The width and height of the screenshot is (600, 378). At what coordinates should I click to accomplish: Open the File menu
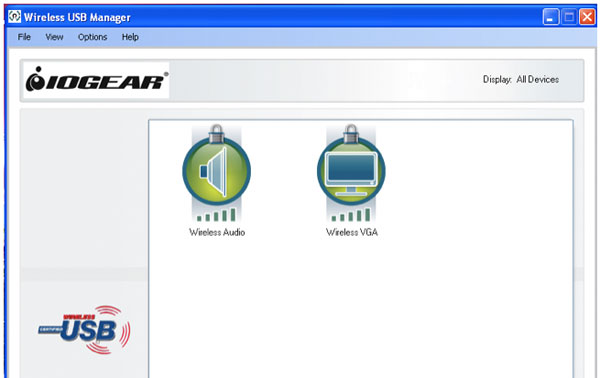pyautogui.click(x=24, y=37)
